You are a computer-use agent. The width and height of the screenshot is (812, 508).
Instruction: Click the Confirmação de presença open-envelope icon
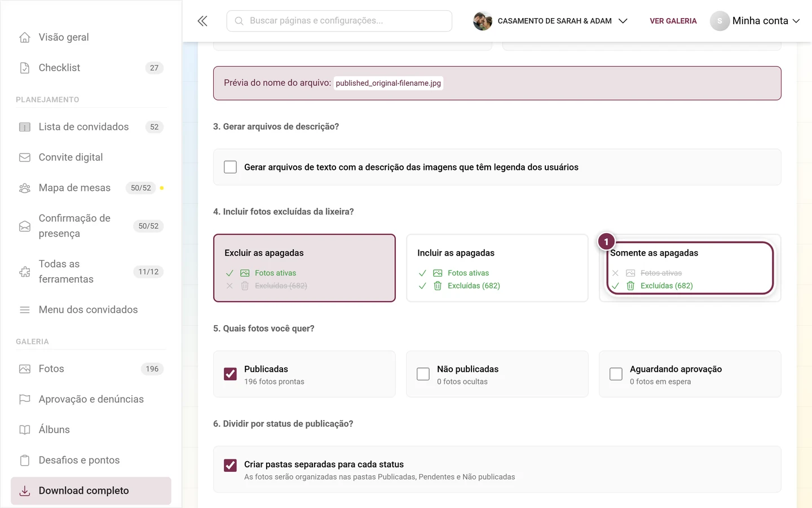pos(25,226)
